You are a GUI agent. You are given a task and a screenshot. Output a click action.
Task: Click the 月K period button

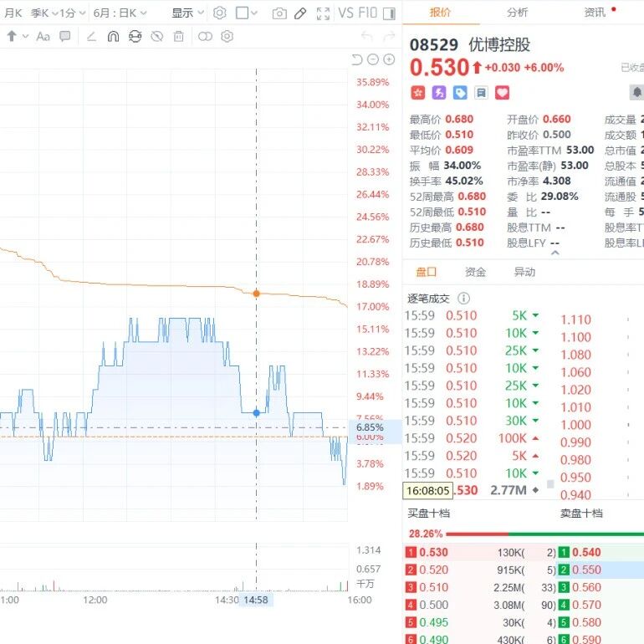point(13,13)
